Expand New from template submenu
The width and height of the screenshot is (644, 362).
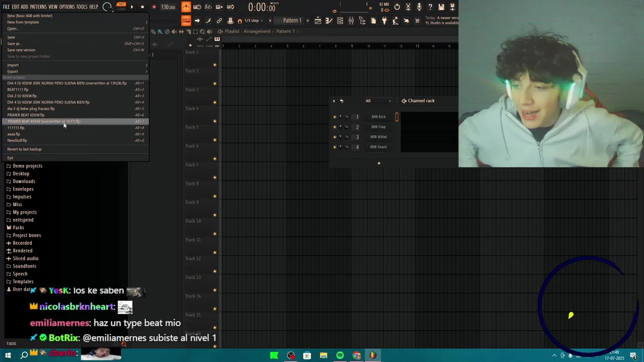point(75,22)
